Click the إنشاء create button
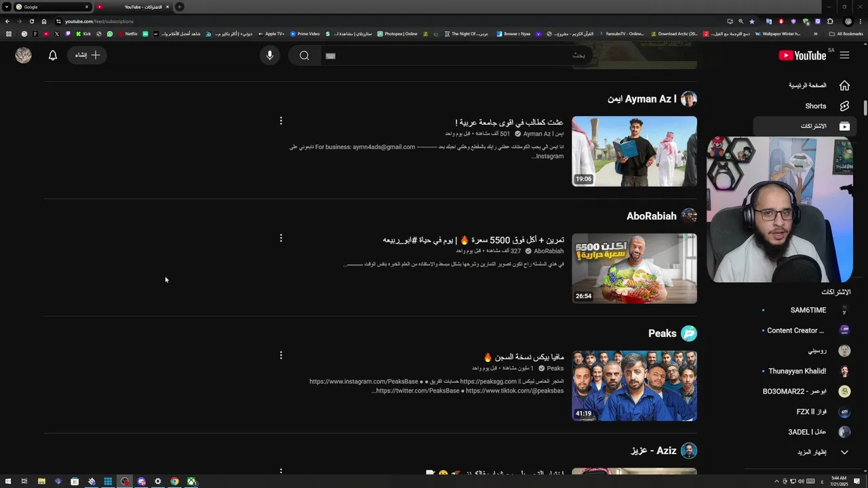Viewport: 868px width, 488px height. [x=87, y=55]
